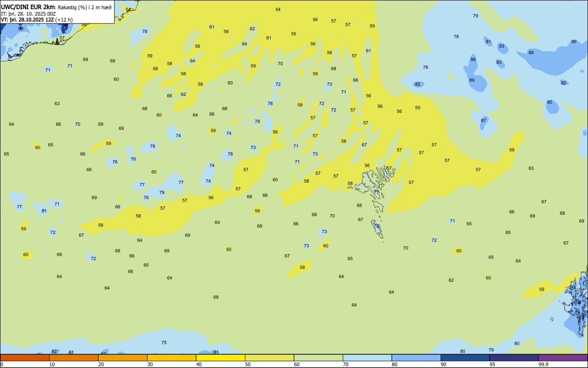Click the 60–70 light green legend swatch

point(318,357)
